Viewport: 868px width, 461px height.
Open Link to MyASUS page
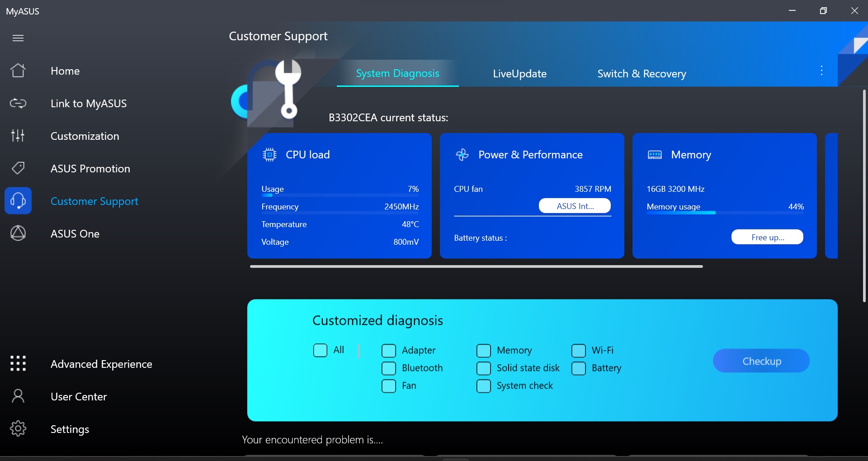coord(89,104)
